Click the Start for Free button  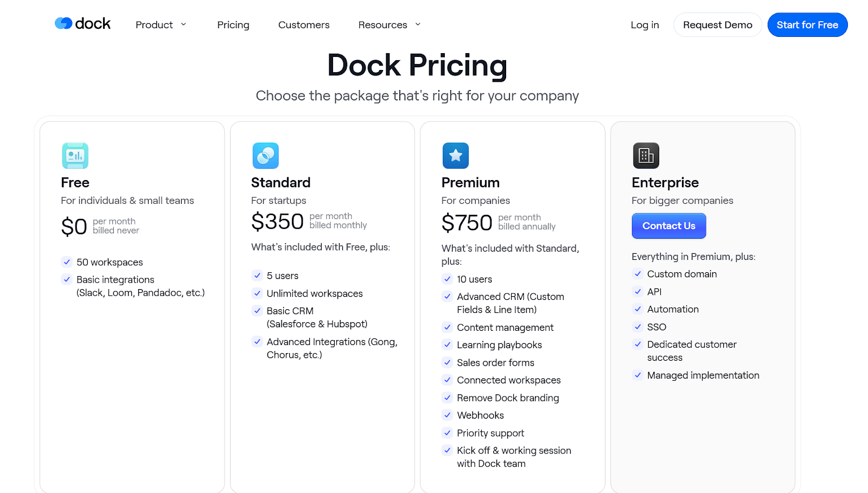point(807,25)
